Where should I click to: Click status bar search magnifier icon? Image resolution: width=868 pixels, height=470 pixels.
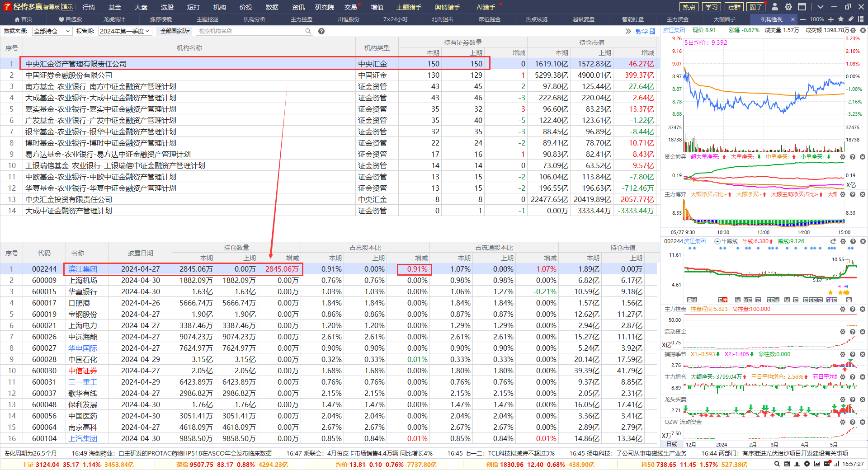pyautogui.click(x=777, y=464)
